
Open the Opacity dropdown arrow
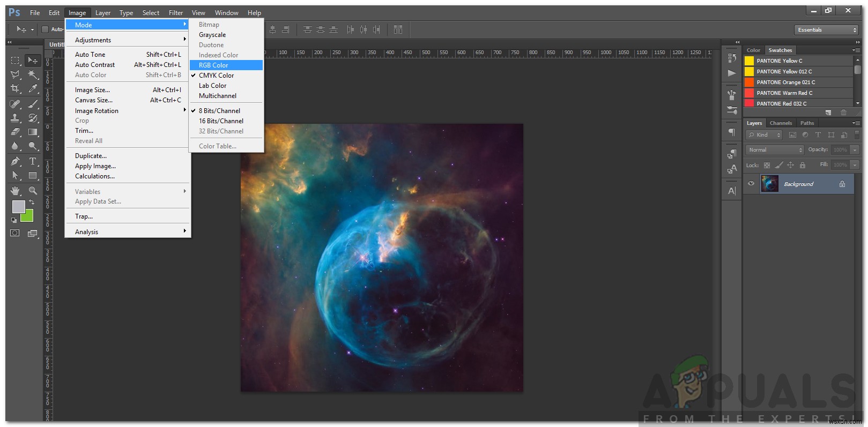855,150
